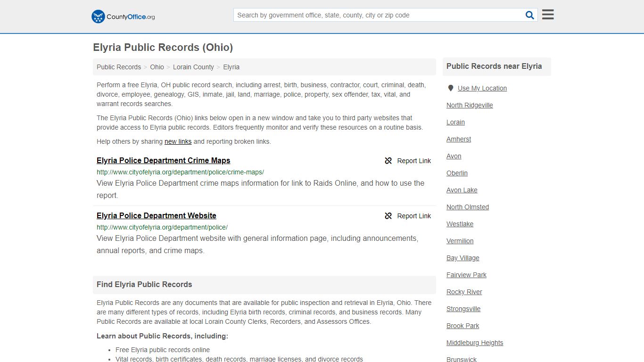Image resolution: width=644 pixels, height=362 pixels.
Task: Open Rocky River records link
Action: (x=464, y=292)
